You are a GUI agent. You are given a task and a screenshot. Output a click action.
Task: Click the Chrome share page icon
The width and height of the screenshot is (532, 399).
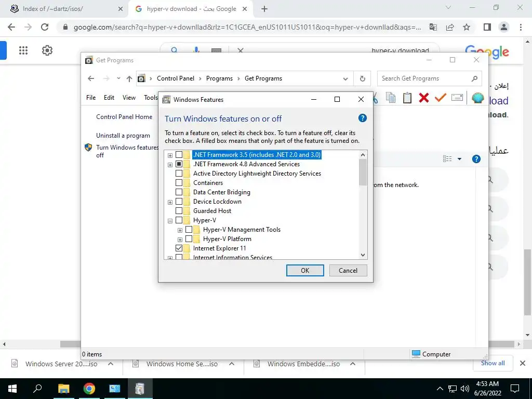[450, 27]
